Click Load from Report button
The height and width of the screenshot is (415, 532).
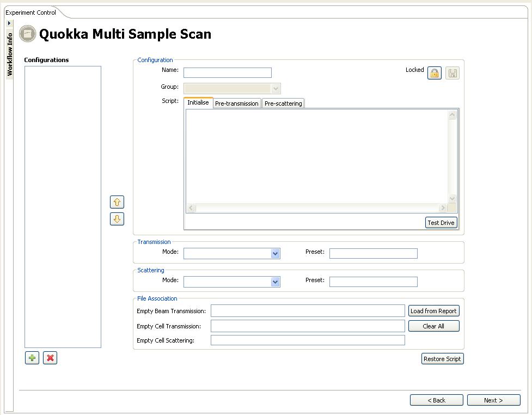pos(433,311)
